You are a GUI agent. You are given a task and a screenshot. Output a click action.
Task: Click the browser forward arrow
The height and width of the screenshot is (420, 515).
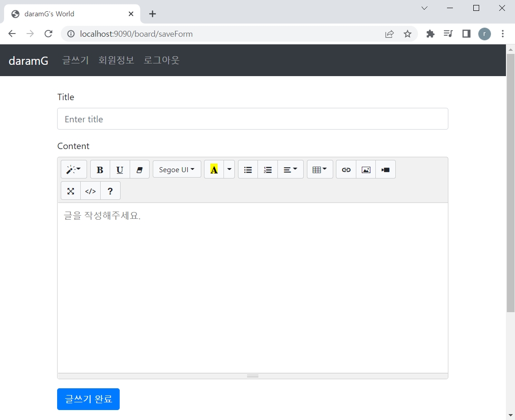(x=30, y=34)
